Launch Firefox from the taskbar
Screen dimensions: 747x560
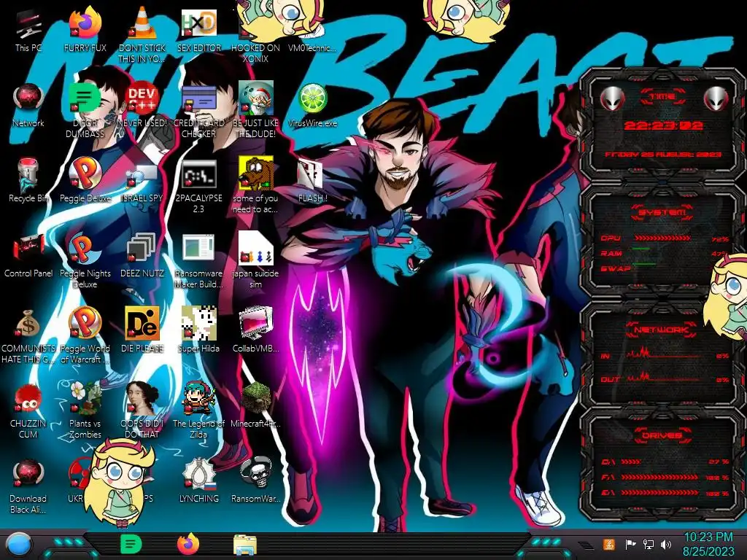click(187, 544)
